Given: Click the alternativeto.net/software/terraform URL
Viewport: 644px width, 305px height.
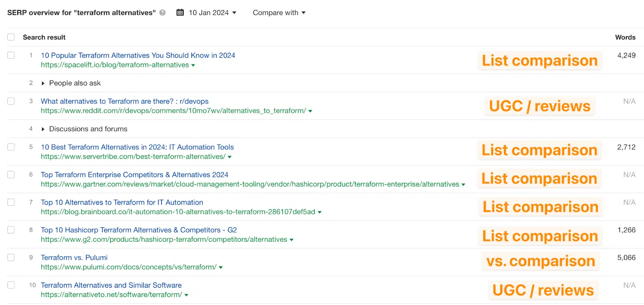Looking at the screenshot, I should [x=111, y=295].
